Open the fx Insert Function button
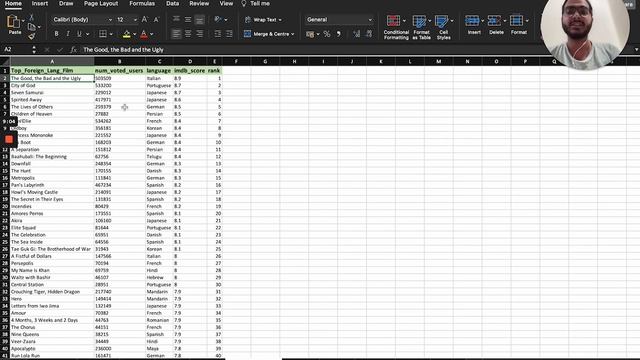The width and height of the screenshot is (640, 360). (x=73, y=49)
